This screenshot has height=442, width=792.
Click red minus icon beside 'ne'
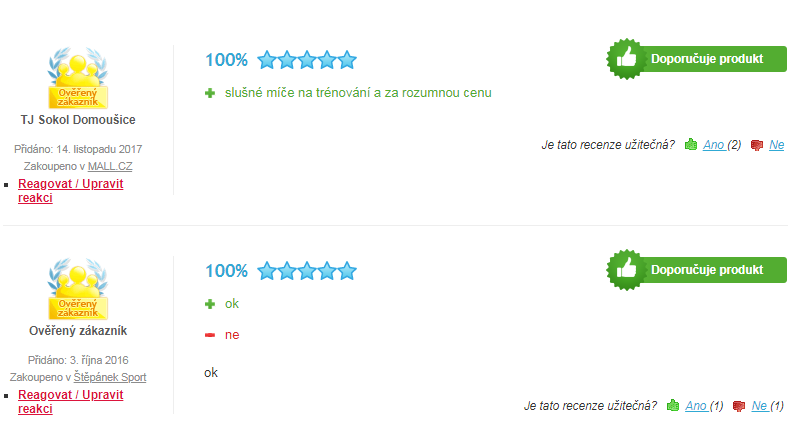210,335
